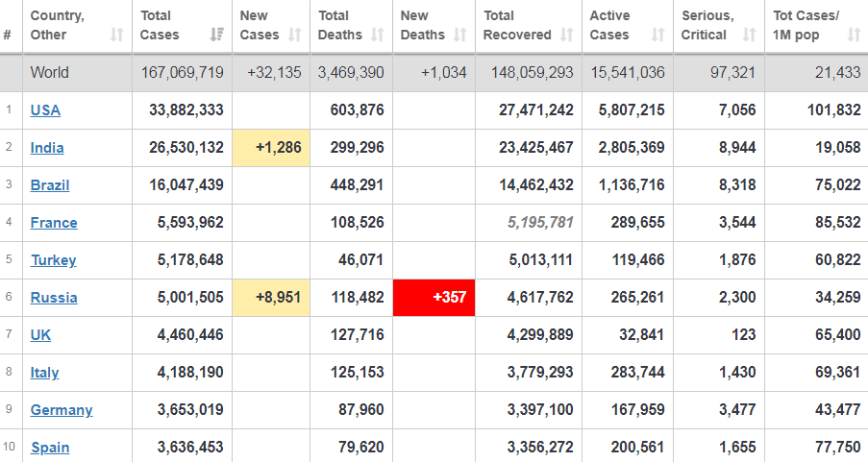Image resolution: width=868 pixels, height=462 pixels.
Task: Select Italy total cases '4,188,190'
Action: tap(190, 373)
